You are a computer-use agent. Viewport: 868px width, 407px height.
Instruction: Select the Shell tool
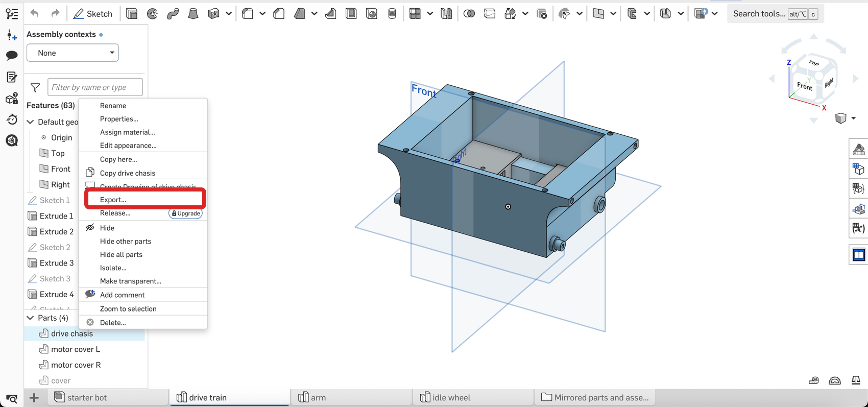pos(351,14)
